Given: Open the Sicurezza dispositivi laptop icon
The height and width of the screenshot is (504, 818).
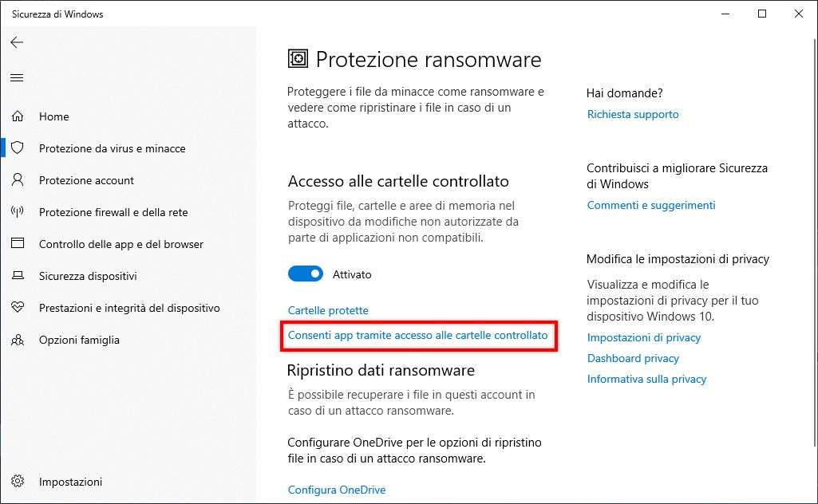Looking at the screenshot, I should (16, 276).
